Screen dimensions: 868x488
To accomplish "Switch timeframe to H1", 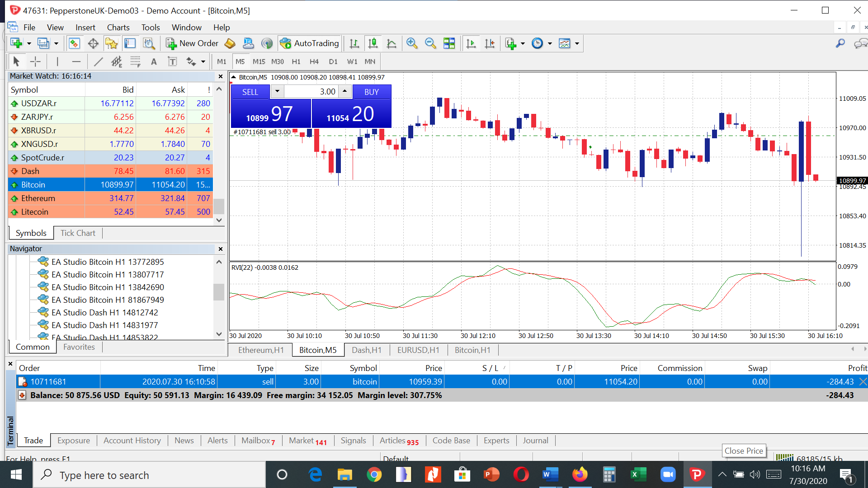I will point(296,61).
